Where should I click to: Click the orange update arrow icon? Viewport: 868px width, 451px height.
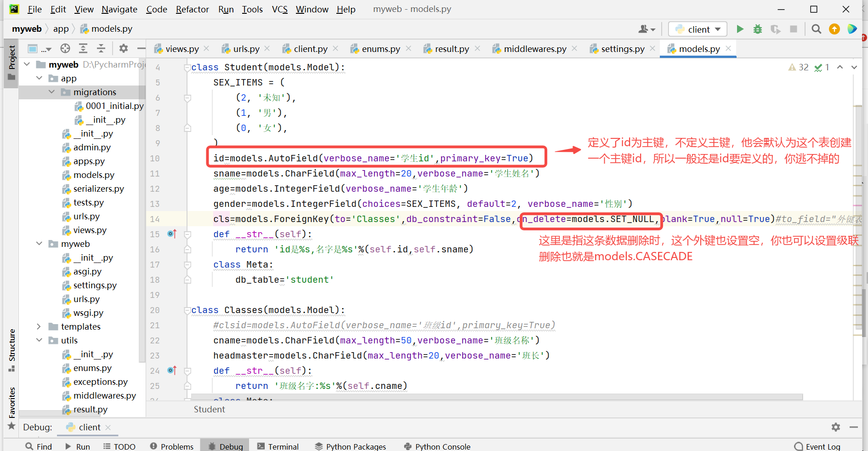[x=834, y=29]
